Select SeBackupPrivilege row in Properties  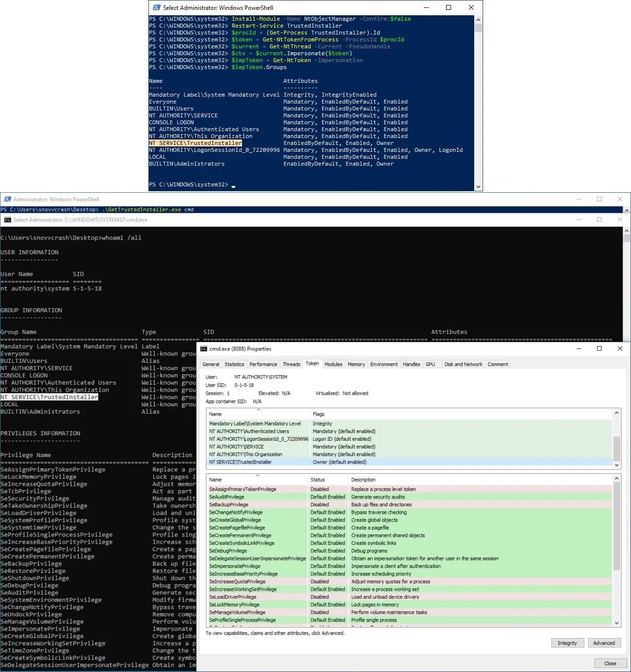click(x=409, y=504)
